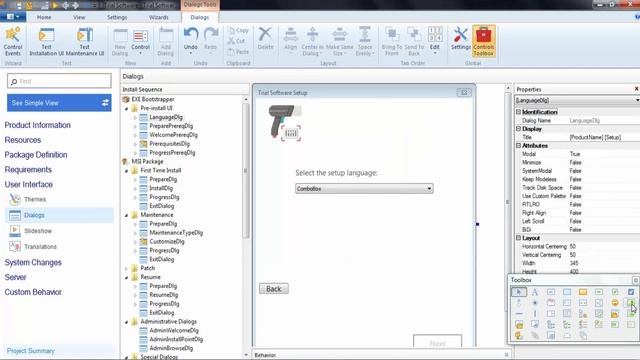Viewport: 640px width, 360px height.
Task: Select the static text 'A' tool in Toolbox
Action: 535,292
